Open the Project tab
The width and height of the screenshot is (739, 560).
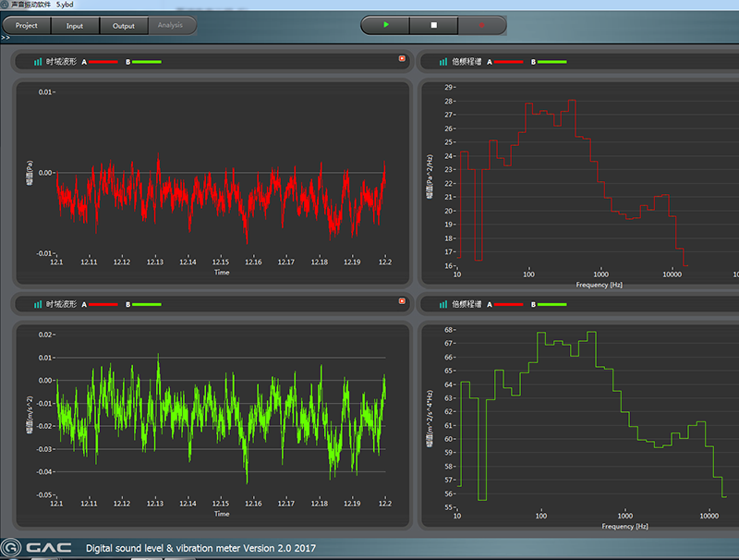(27, 26)
